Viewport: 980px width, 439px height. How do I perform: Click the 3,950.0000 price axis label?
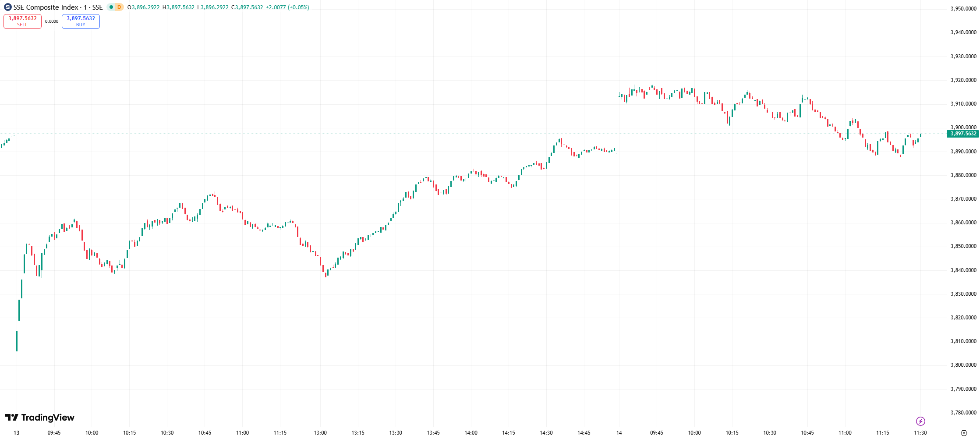point(963,9)
